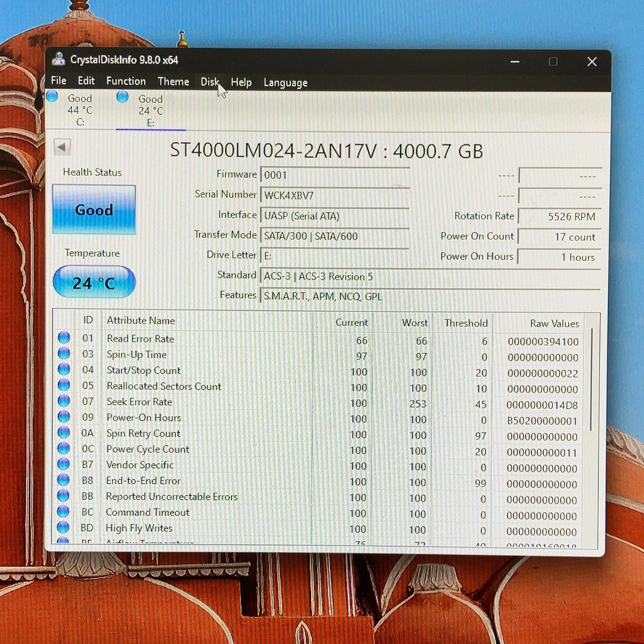Click status dot for Command Timeout
This screenshot has height=644, width=644.
click(x=63, y=511)
